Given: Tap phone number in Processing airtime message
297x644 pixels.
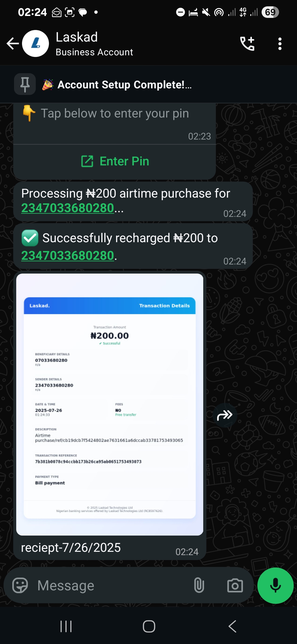Looking at the screenshot, I should pos(68,208).
